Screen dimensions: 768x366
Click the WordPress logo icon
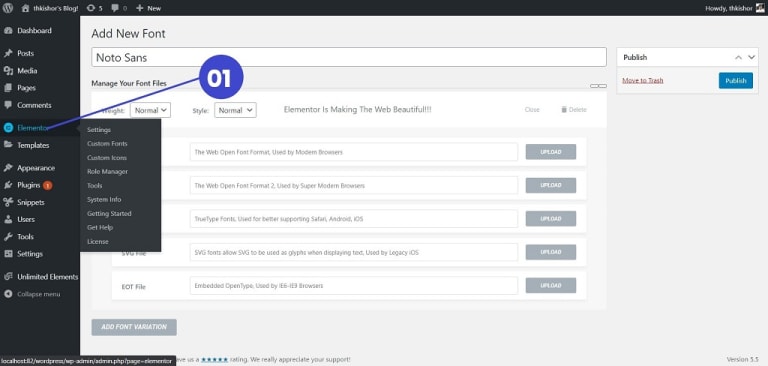[x=8, y=8]
